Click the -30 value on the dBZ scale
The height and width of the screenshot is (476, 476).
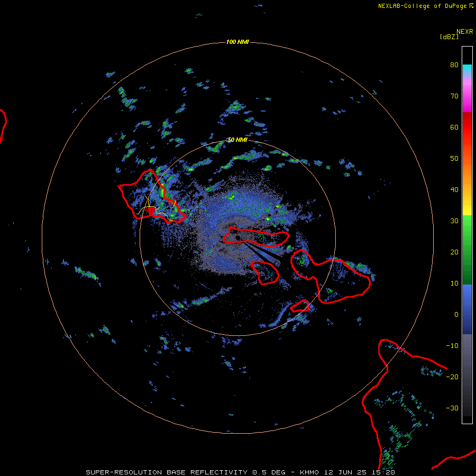(452, 408)
